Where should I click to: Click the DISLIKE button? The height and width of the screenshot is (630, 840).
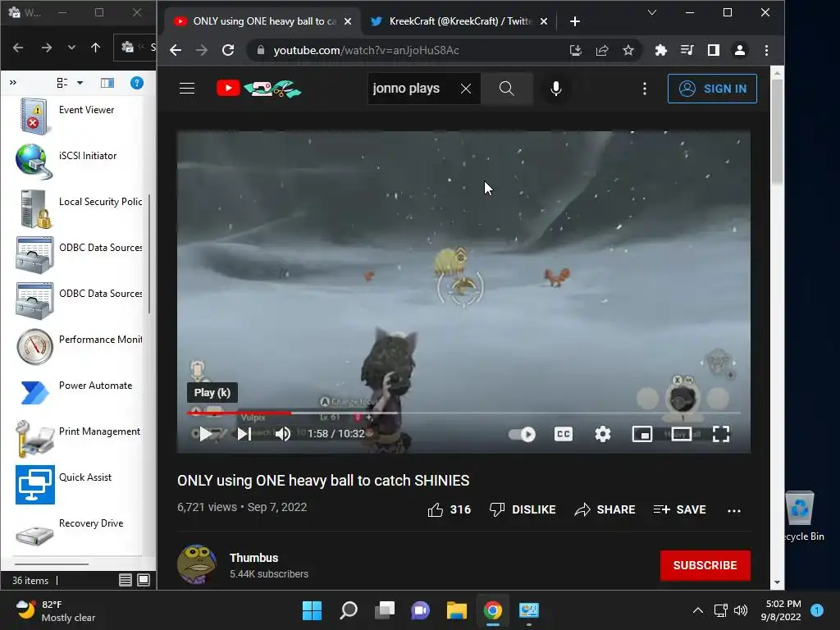coord(523,509)
